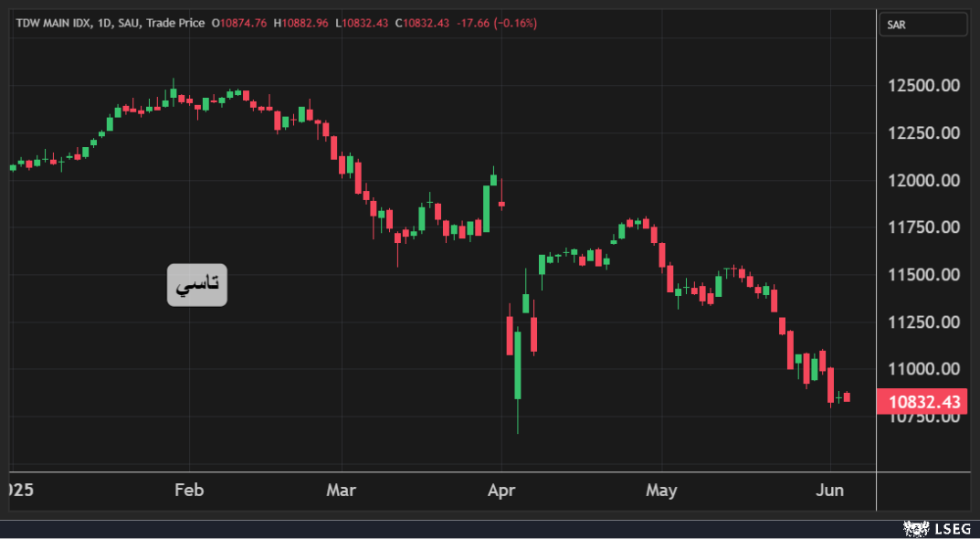Screen dimensions: 980x539
Task: Click the high value H10882.96
Action: (x=300, y=23)
